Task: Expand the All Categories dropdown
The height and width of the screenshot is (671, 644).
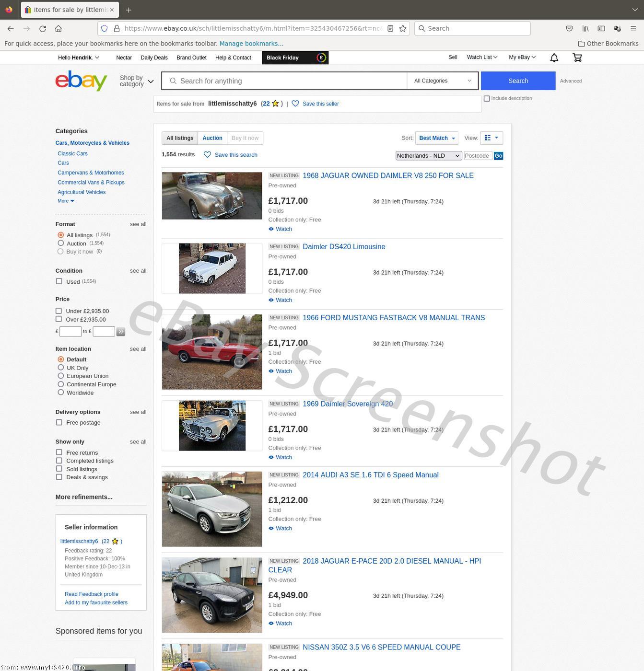Action: point(442,81)
